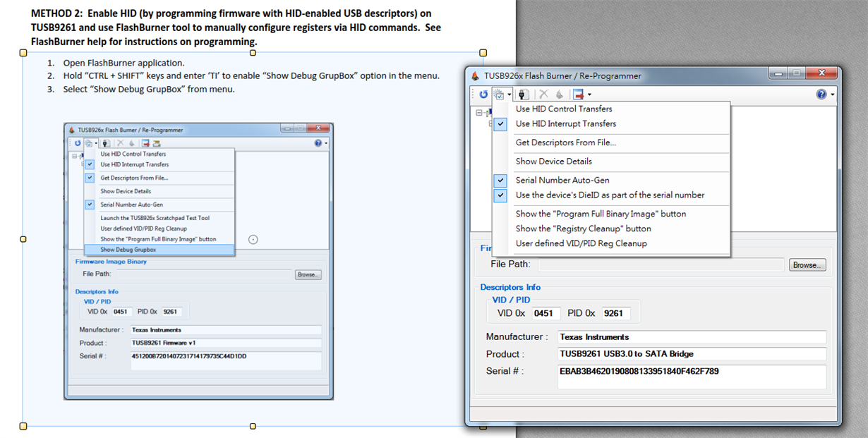
Task: Click VID field showing 0451 in larger window
Action: tap(546, 313)
